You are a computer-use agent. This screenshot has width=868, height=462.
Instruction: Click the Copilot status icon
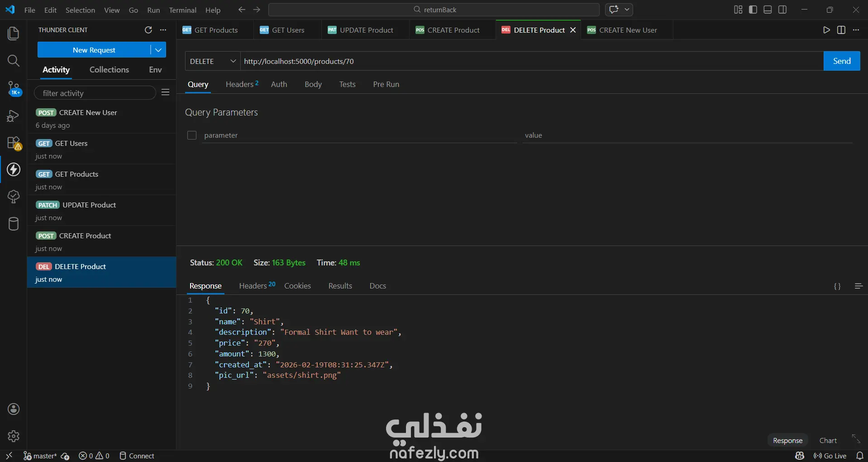(800, 456)
